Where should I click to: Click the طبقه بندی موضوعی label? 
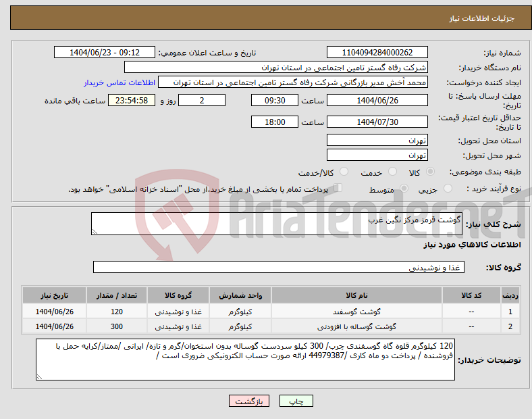tap(485, 172)
